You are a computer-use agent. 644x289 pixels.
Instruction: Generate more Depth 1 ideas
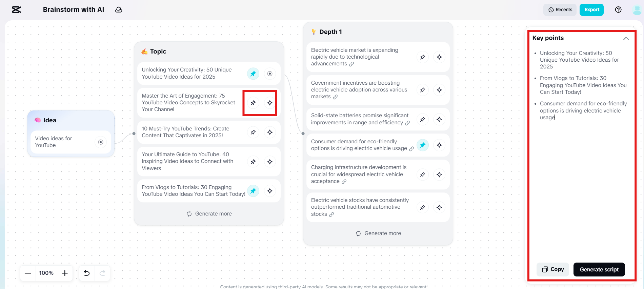pyautogui.click(x=378, y=233)
